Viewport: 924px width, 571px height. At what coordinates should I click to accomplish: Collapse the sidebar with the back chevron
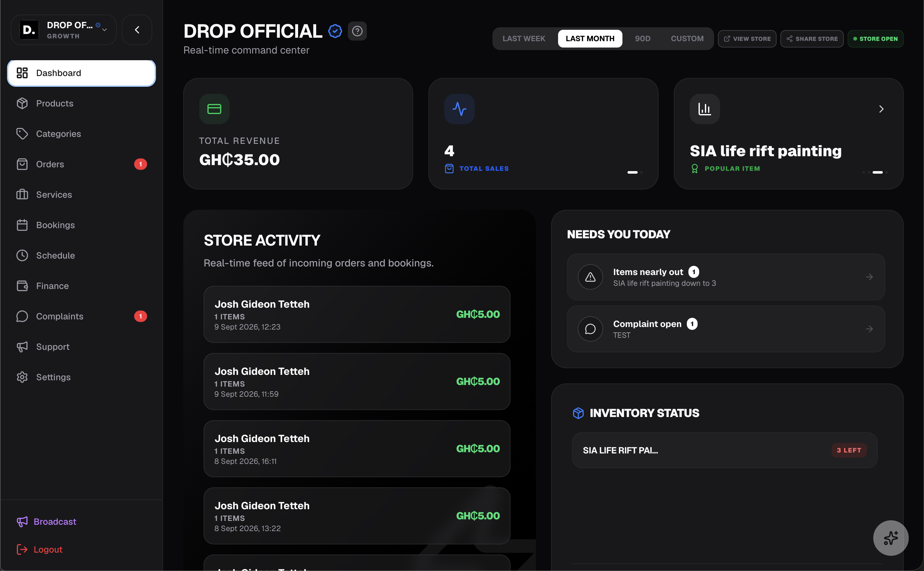(137, 30)
